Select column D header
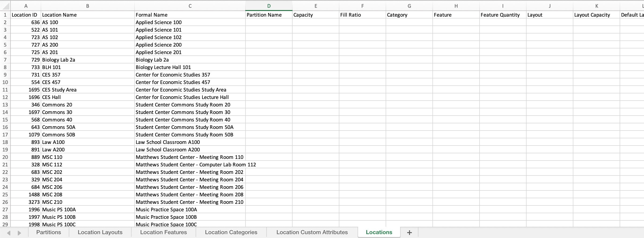Image resolution: width=644 pixels, height=238 pixels. click(269, 6)
